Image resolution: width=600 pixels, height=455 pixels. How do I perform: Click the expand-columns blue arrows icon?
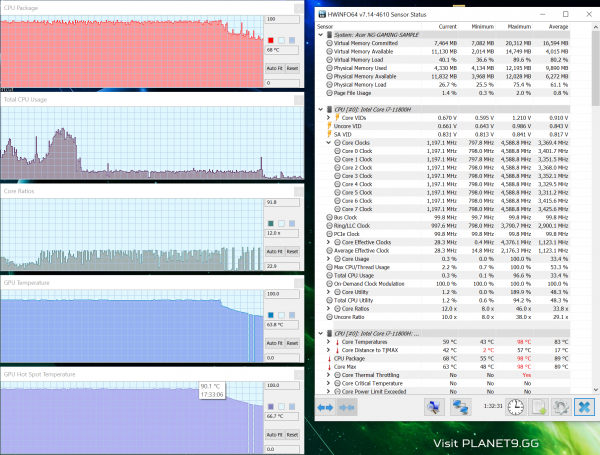click(x=325, y=407)
